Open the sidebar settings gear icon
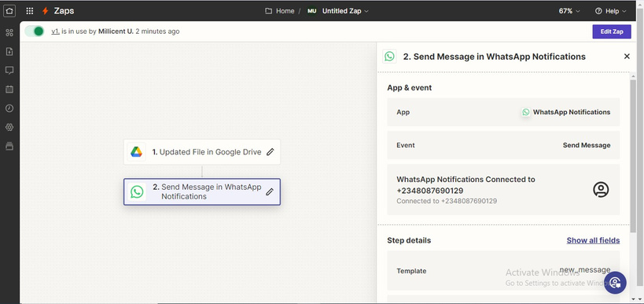Viewport: 644px width, 304px height. (9, 127)
